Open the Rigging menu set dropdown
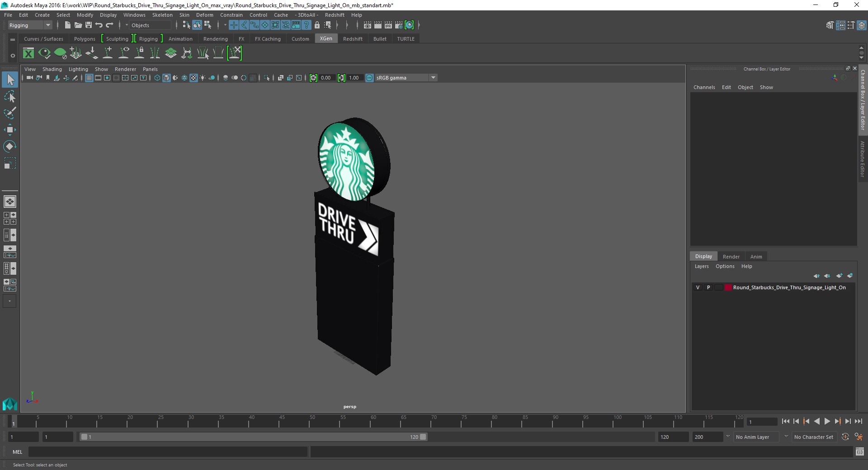 (30, 25)
